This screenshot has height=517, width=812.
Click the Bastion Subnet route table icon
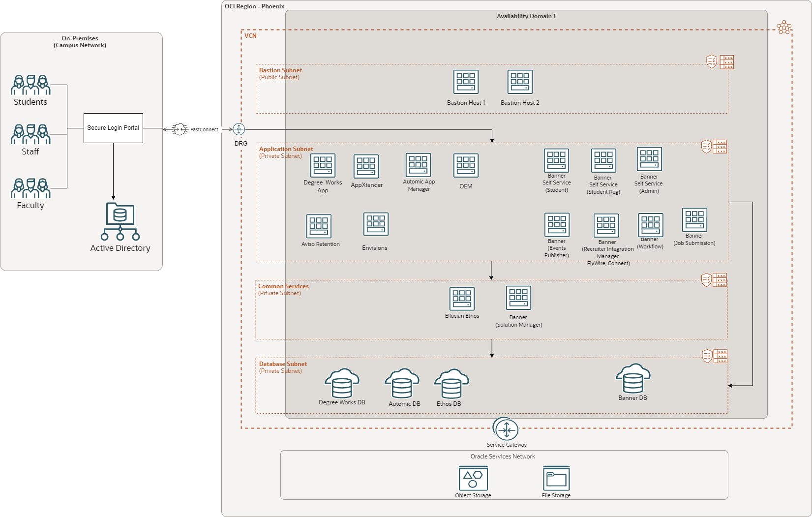coord(727,62)
